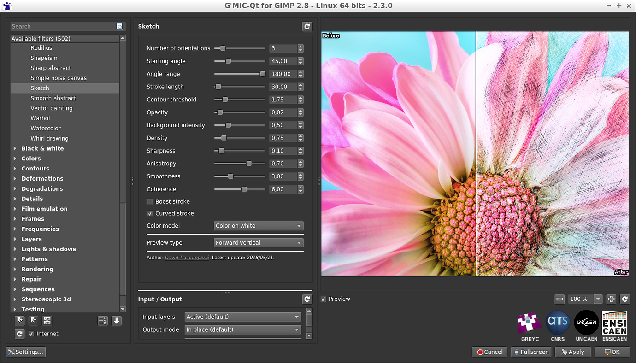Click the download filter updates arrow icon
The image size is (636, 364).
click(116, 320)
